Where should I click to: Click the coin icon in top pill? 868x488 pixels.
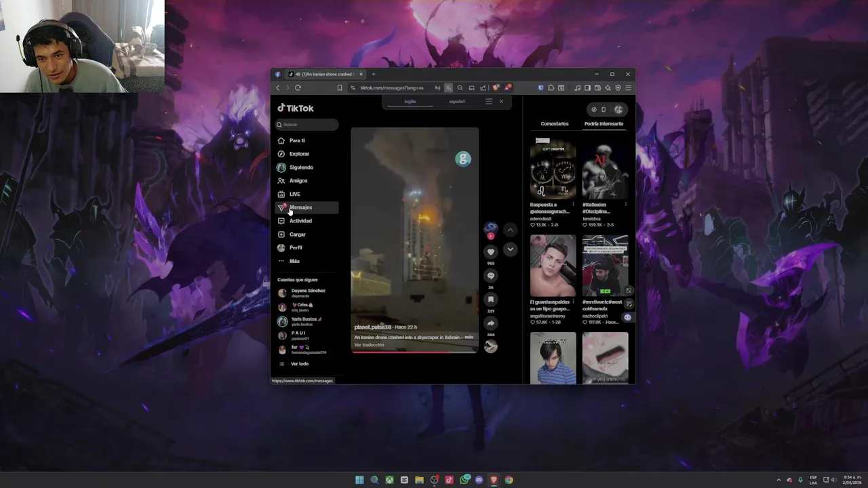[x=593, y=109]
